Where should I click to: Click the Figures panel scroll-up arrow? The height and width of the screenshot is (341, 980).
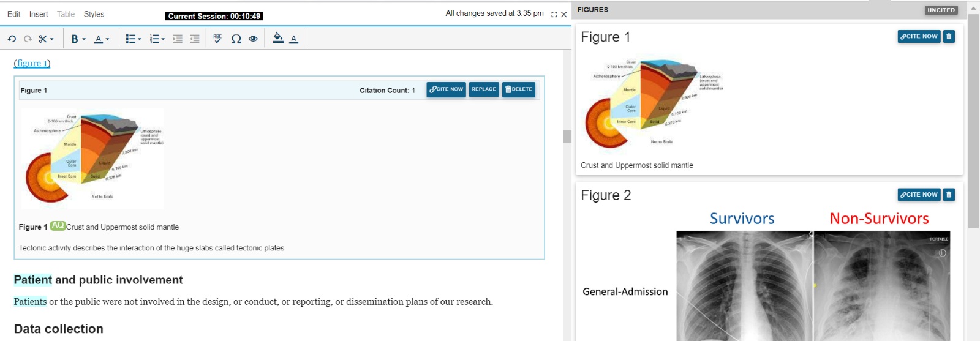point(973,7)
